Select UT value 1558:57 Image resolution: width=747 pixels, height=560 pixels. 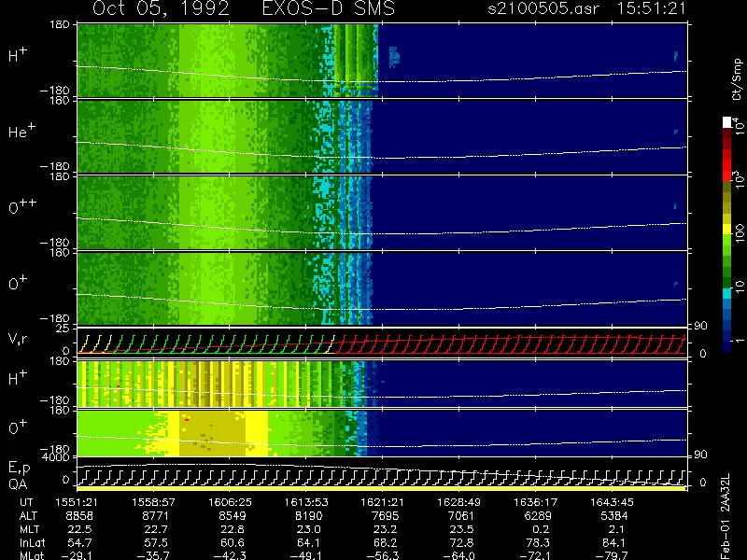pos(153,502)
